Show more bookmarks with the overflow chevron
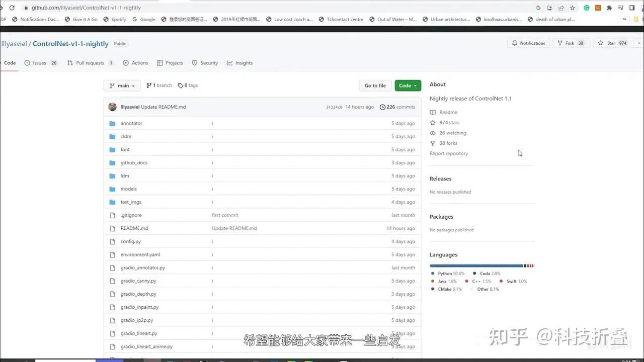Image resolution: width=644 pixels, height=362 pixels. (x=624, y=19)
